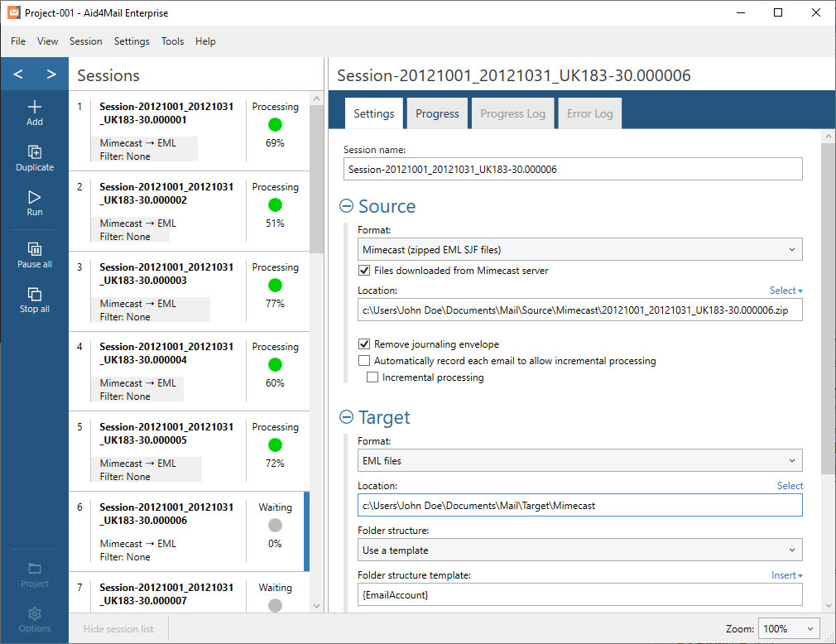Toggle Files downloaded from Mimecast server
This screenshot has width=836, height=644.
click(x=364, y=271)
